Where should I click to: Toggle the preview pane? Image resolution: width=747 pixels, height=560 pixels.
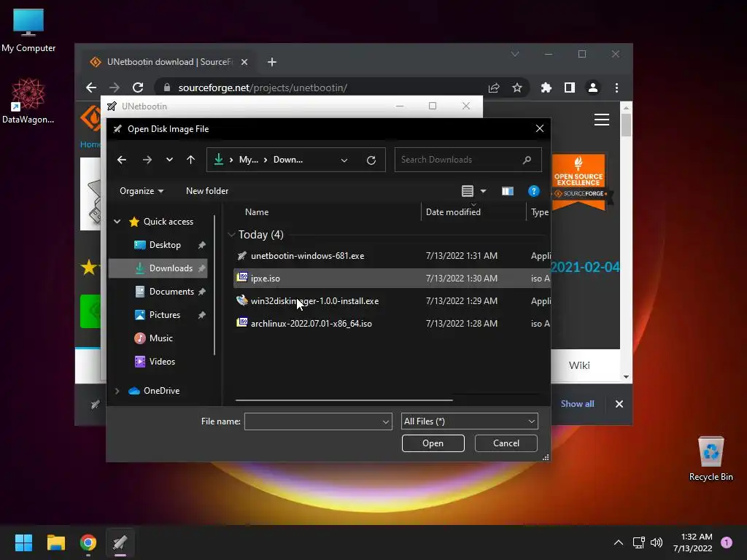508,191
